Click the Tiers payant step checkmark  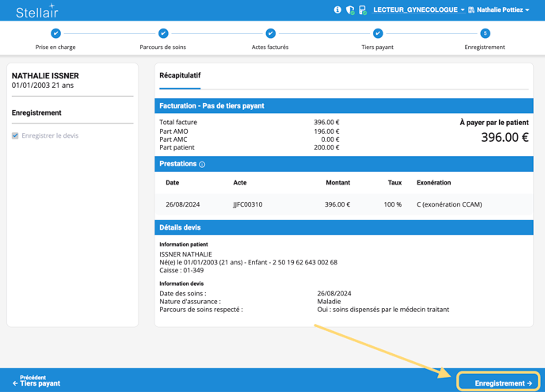coord(378,33)
